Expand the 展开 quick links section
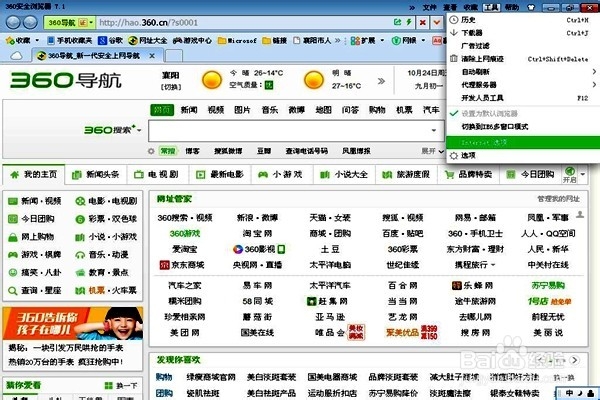Screen dimensions: 600x400 432,151
